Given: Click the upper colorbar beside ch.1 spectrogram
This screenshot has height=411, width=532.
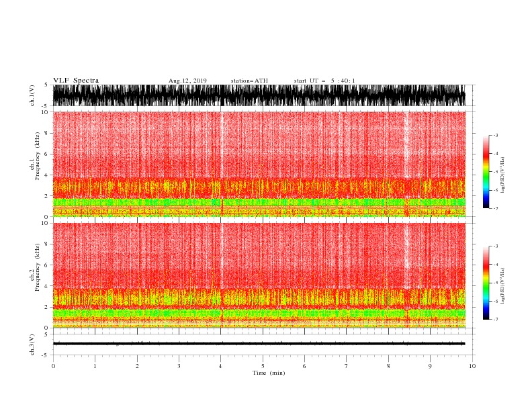Looking at the screenshot, I should (x=486, y=172).
